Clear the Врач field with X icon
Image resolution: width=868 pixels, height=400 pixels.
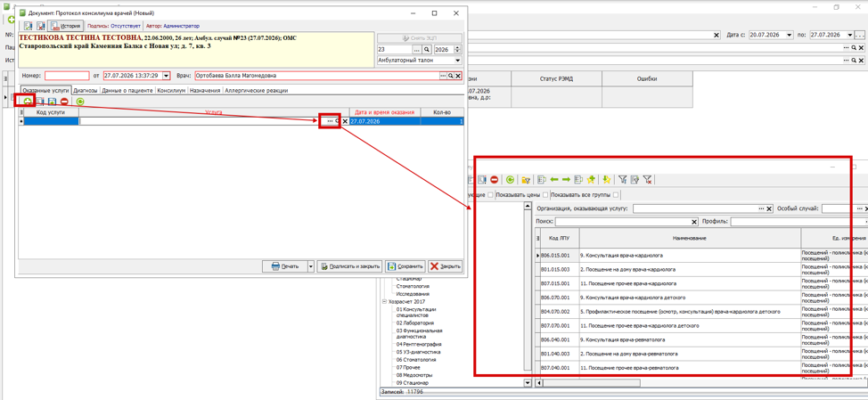click(458, 76)
